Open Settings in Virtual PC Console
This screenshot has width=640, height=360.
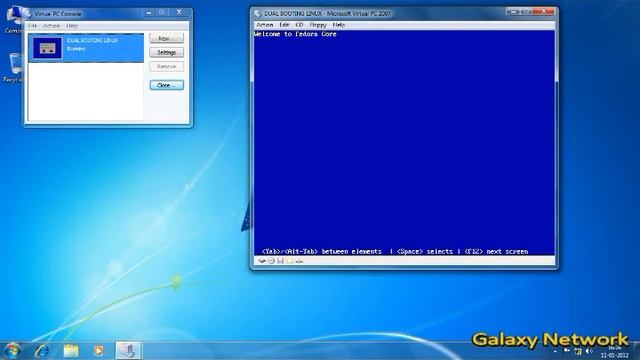[167, 52]
